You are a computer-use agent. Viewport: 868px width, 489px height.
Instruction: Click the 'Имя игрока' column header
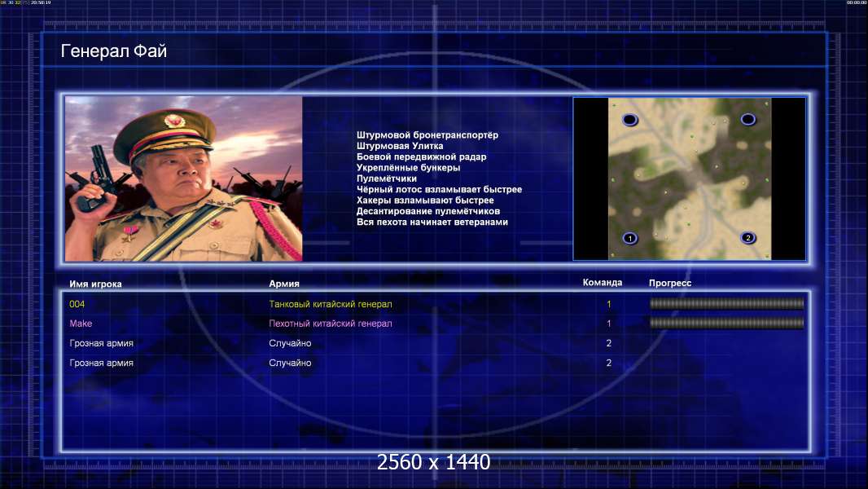tap(95, 284)
